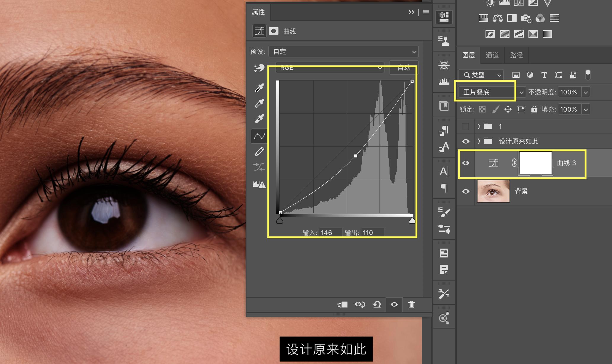
Task: Switch to the 路径 tab
Action: click(x=516, y=55)
